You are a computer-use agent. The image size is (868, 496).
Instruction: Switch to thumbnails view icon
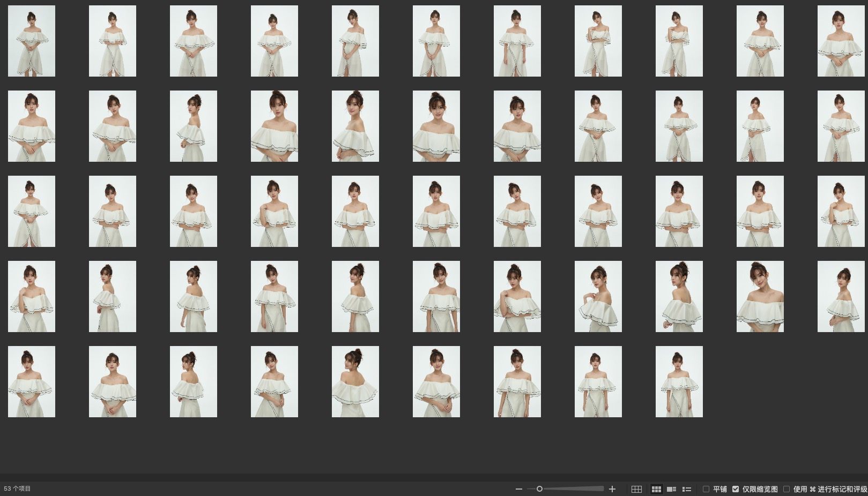click(x=656, y=489)
